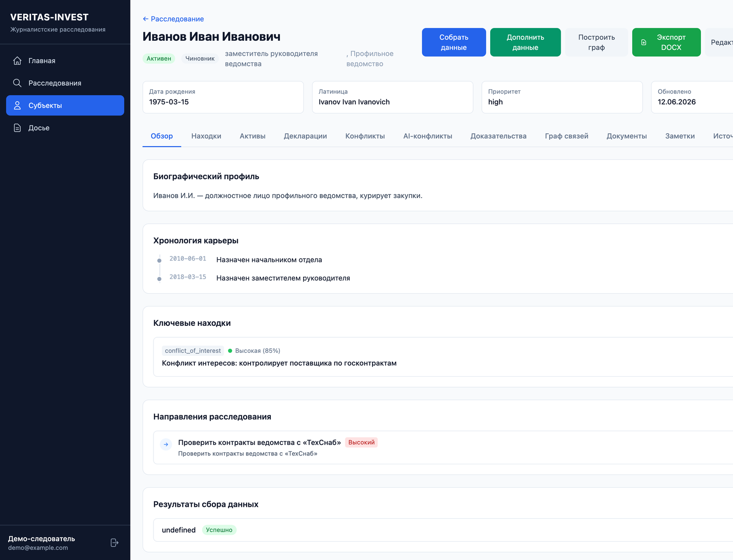This screenshot has height=560, width=733.
Task: Open the Конфликт интересов finding
Action: click(x=279, y=363)
